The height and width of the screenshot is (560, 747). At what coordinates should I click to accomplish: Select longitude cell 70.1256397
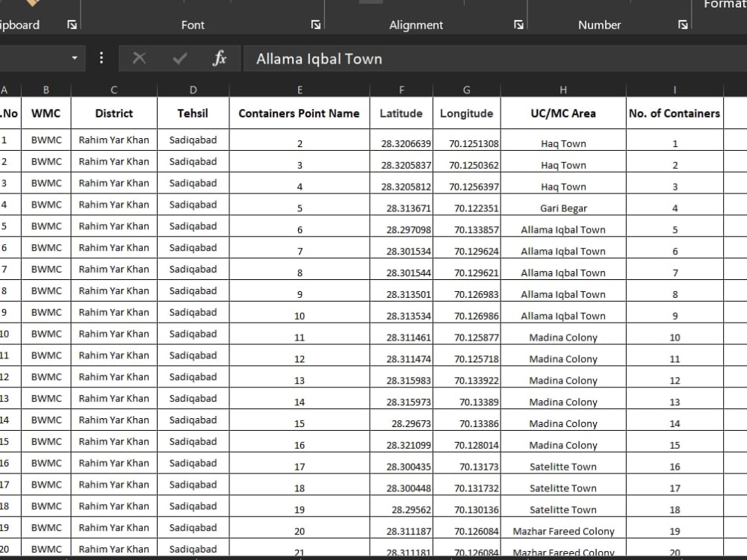pyautogui.click(x=467, y=183)
